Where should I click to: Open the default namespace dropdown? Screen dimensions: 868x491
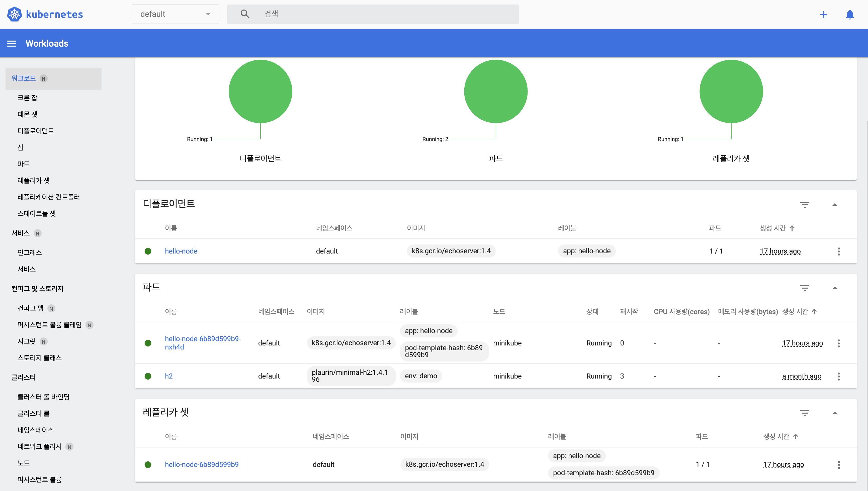pos(175,14)
